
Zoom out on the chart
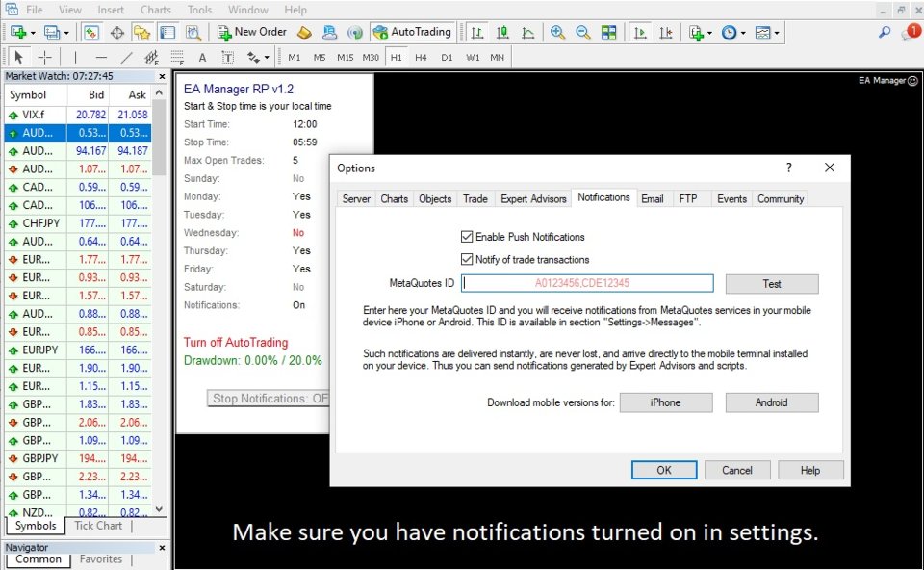click(583, 33)
